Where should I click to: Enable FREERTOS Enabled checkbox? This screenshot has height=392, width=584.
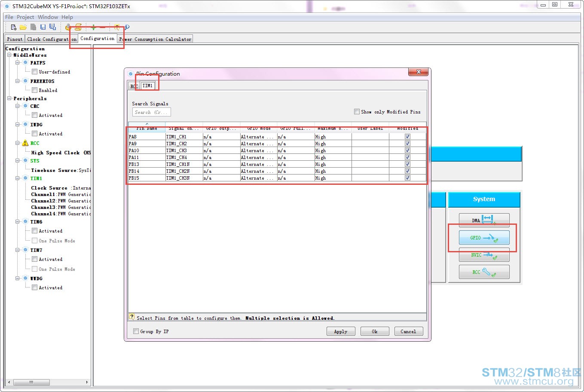[x=34, y=90]
